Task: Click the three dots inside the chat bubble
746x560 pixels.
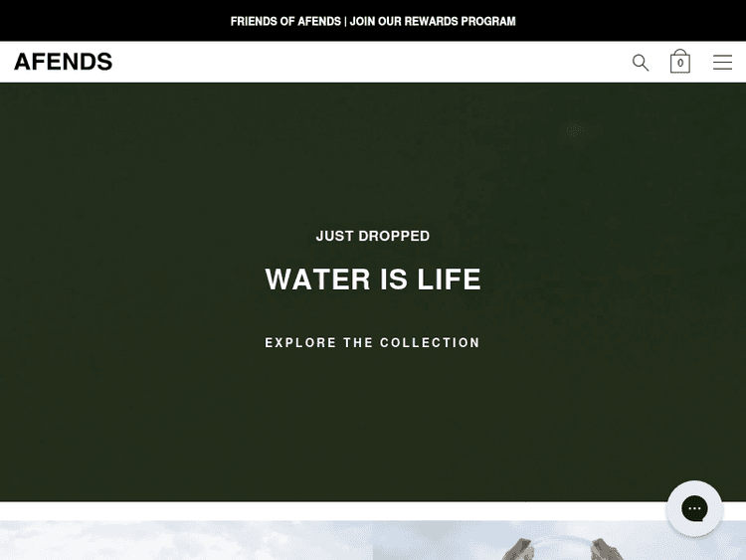Action: (x=694, y=508)
